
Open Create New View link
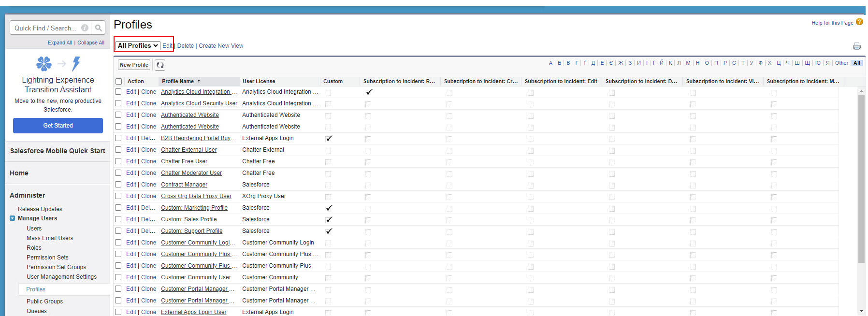[221, 46]
